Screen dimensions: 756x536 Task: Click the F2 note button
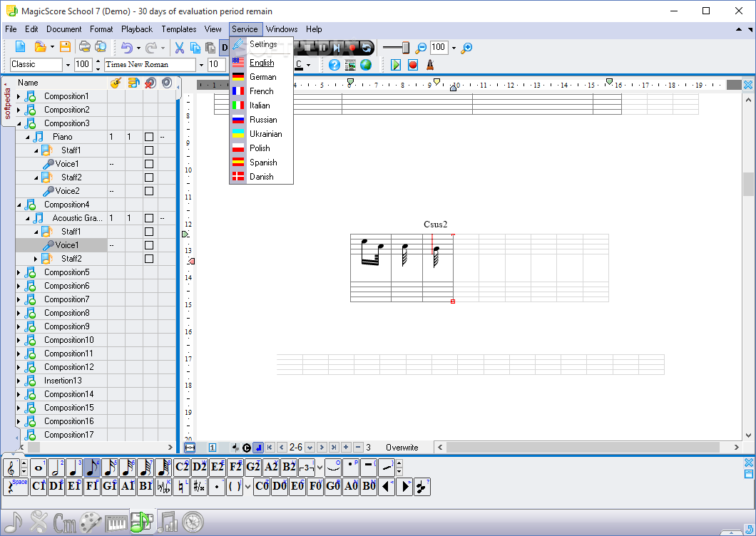point(235,468)
